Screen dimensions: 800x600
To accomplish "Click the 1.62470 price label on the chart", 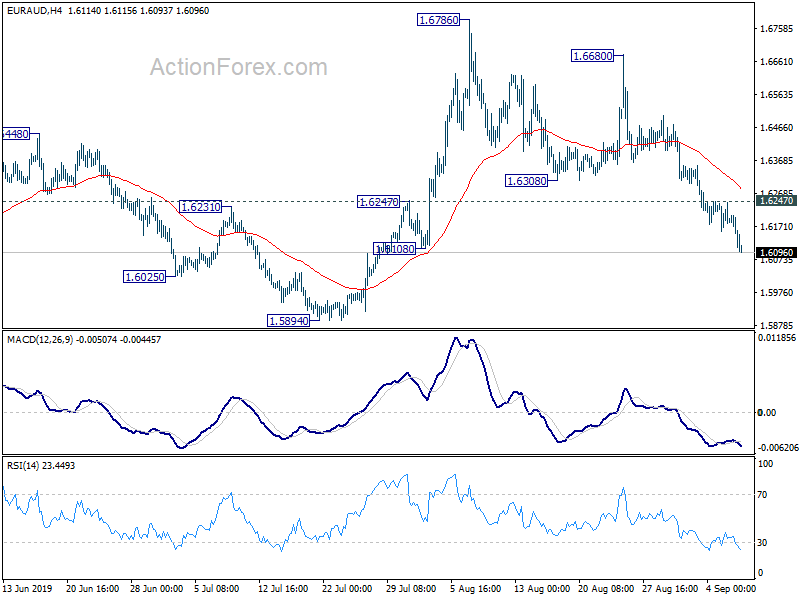I will click(378, 202).
